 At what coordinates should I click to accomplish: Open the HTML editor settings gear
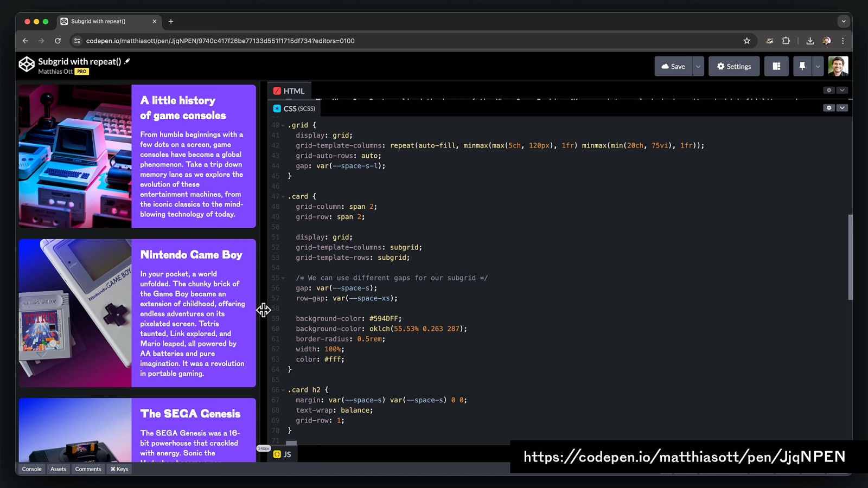point(829,90)
